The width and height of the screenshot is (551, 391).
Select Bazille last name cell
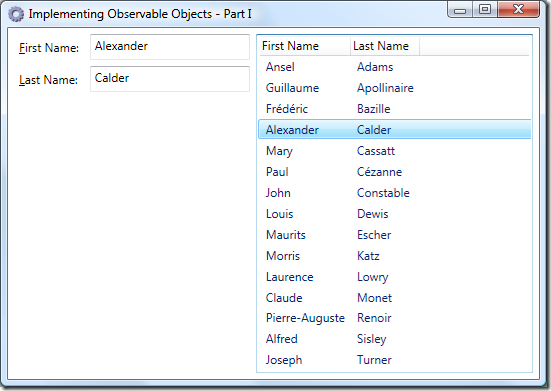[x=374, y=109]
